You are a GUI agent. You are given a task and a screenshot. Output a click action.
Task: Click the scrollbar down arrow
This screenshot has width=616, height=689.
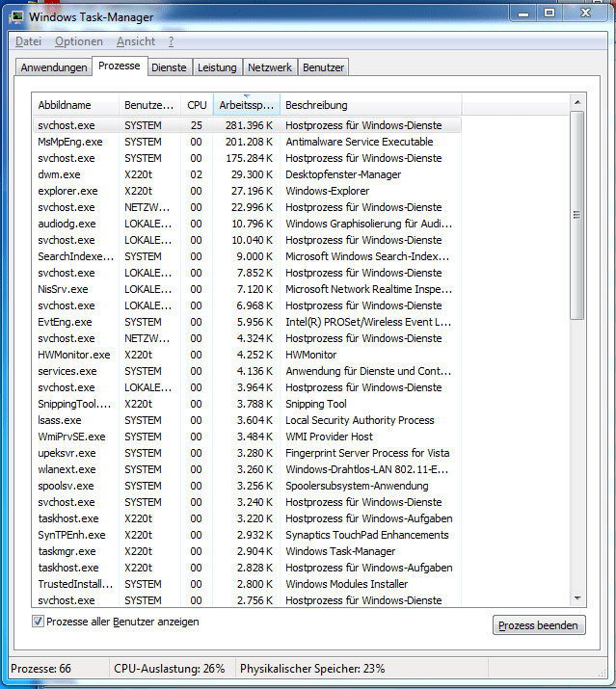pos(577,598)
